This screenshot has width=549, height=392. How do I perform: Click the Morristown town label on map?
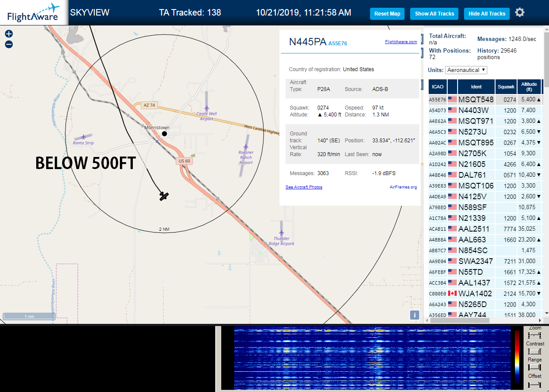(157, 128)
